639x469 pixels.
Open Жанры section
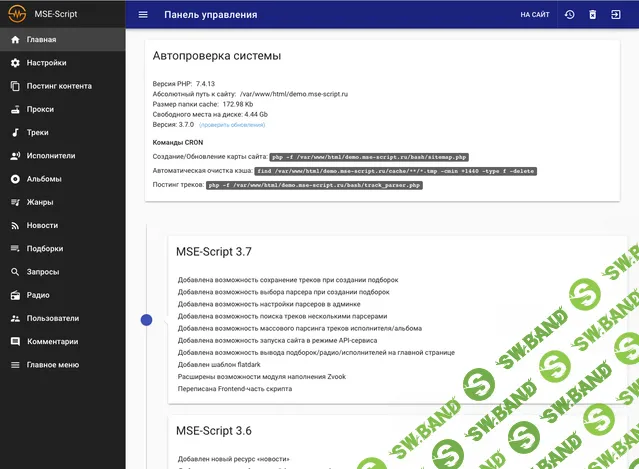click(63, 202)
